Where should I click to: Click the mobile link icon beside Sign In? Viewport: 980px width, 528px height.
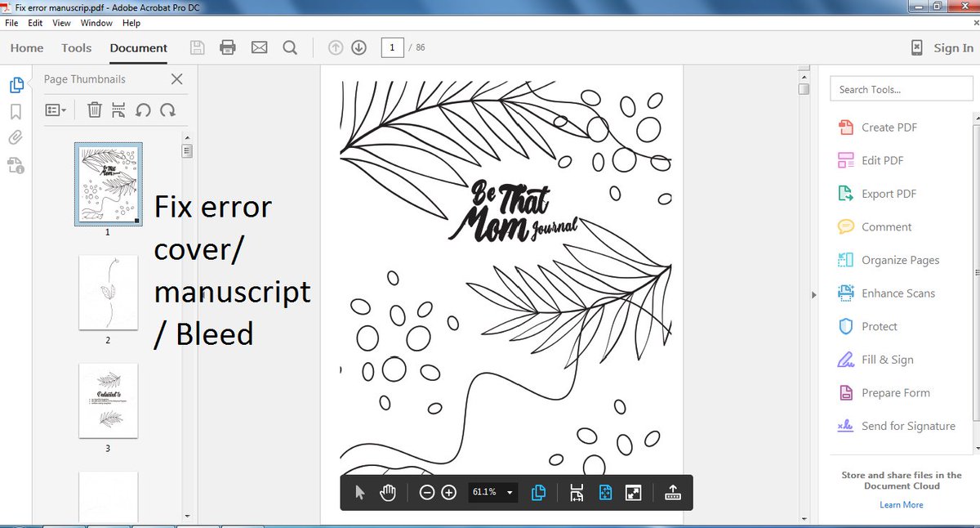click(x=917, y=48)
